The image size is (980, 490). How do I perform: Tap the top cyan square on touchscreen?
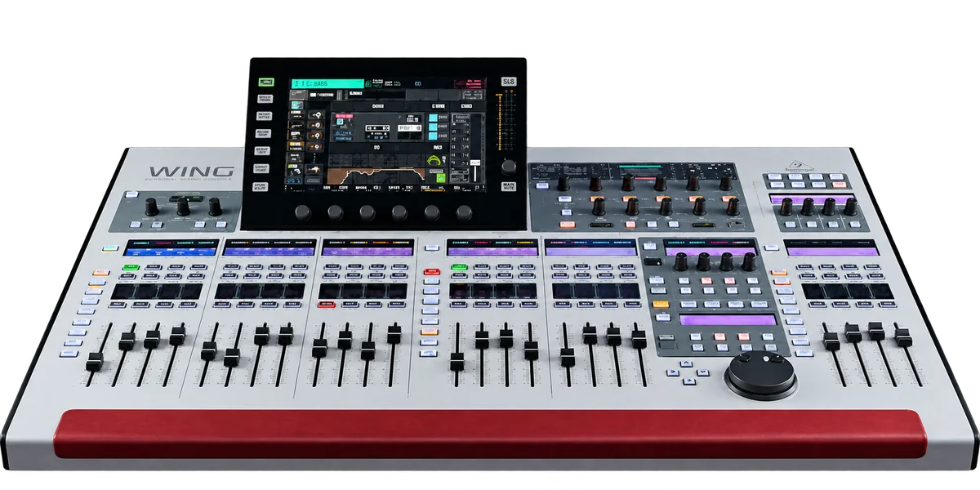433,118
